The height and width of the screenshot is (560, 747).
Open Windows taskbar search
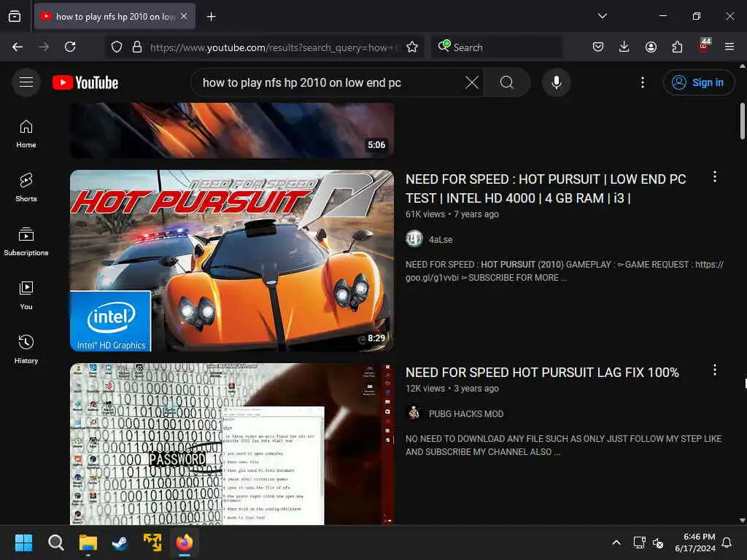(x=55, y=542)
